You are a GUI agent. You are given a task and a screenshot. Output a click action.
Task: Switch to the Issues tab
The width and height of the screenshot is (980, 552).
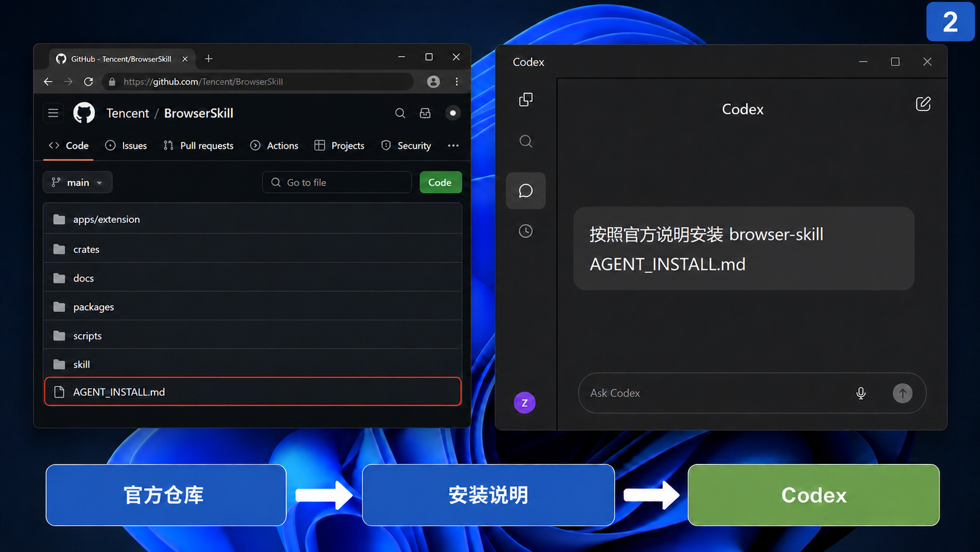click(126, 145)
